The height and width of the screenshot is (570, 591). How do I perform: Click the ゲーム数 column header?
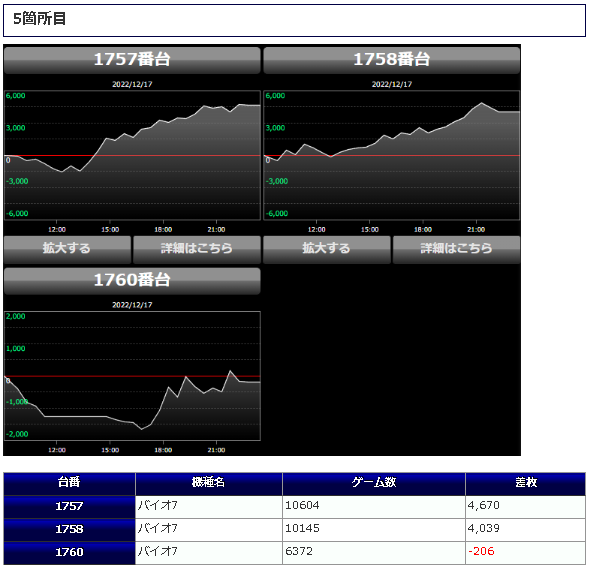click(374, 484)
